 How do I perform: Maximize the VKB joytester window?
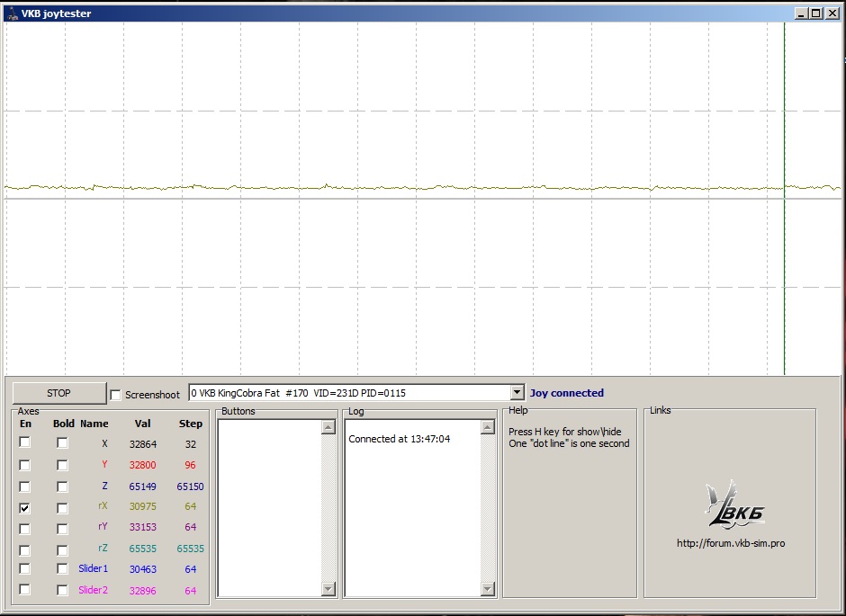(x=815, y=13)
